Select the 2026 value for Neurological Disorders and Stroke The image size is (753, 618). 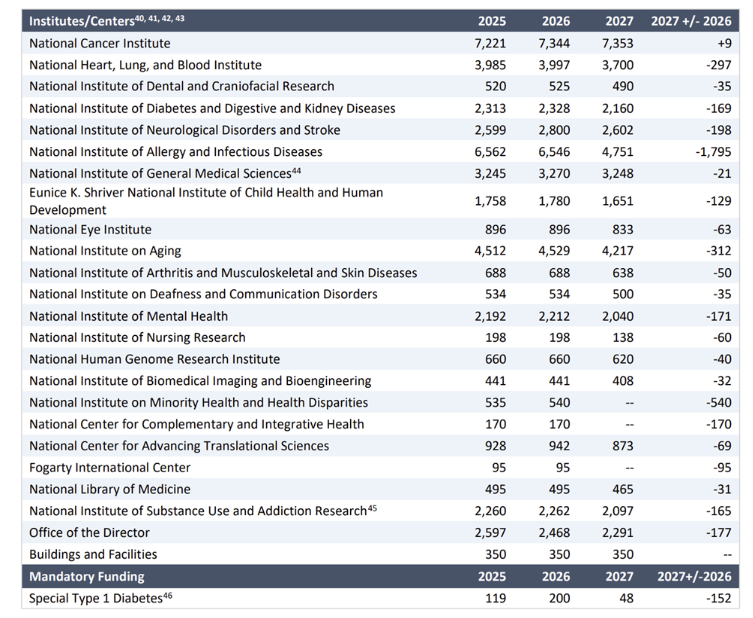554,130
